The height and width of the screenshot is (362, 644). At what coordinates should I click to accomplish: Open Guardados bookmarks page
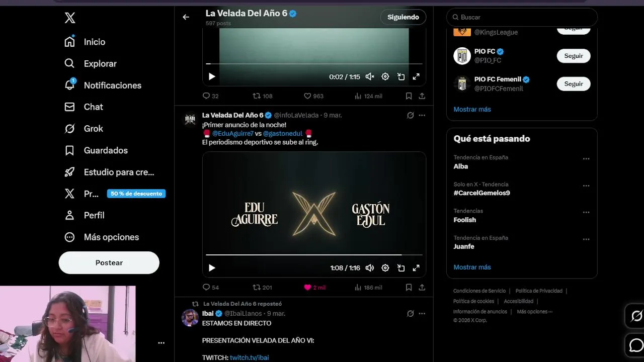96,150
